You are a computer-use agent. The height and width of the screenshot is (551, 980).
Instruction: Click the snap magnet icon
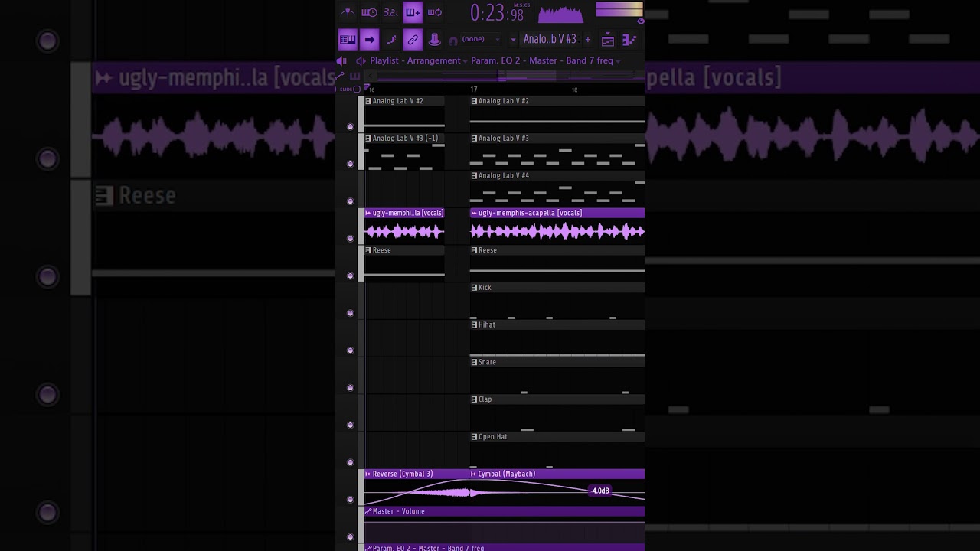pyautogui.click(x=453, y=40)
